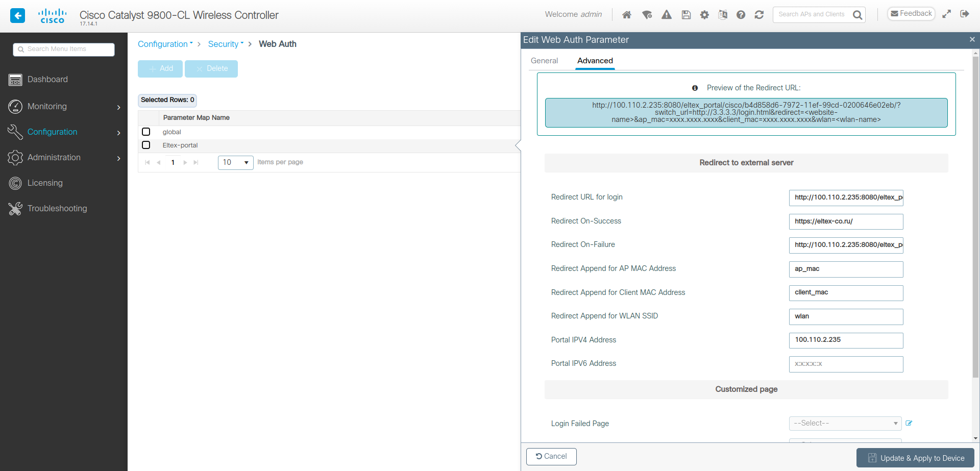Click the info icon near Redirect URL preview
This screenshot has height=471, width=980.
pos(695,88)
